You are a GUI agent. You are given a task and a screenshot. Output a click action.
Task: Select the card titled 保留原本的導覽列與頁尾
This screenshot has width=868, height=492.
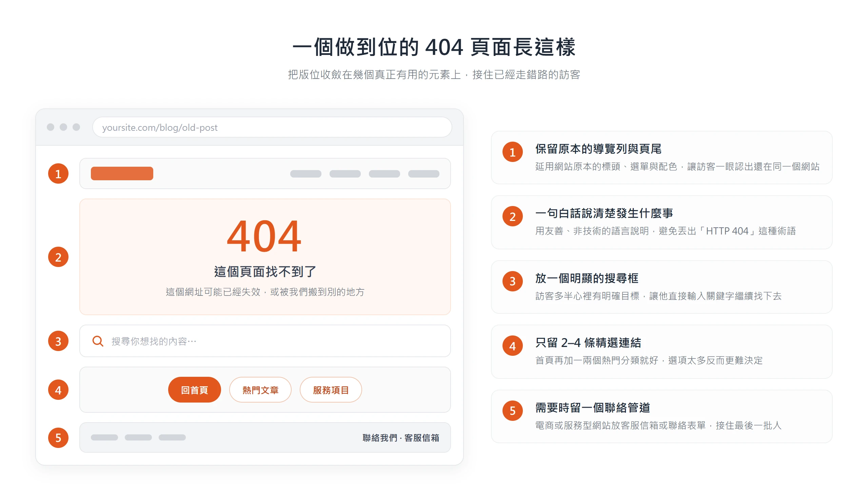(x=662, y=158)
